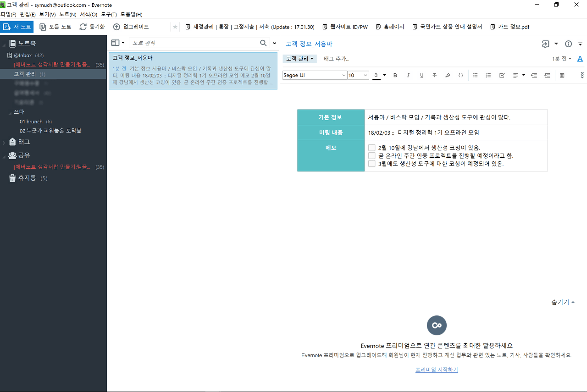The height and width of the screenshot is (392, 587).
Task: Open the share options dropdown arrow
Action: tap(556, 44)
